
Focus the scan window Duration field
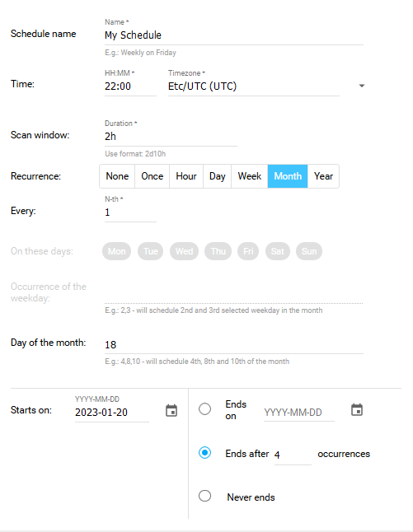(171, 137)
